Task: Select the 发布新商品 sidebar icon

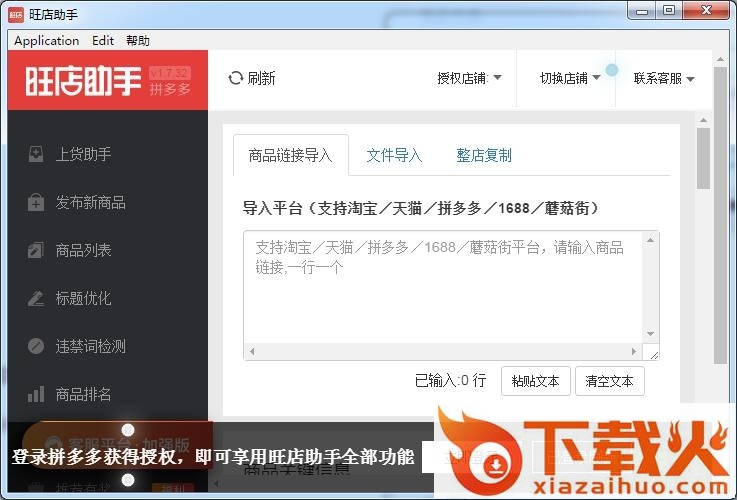Action: point(36,203)
